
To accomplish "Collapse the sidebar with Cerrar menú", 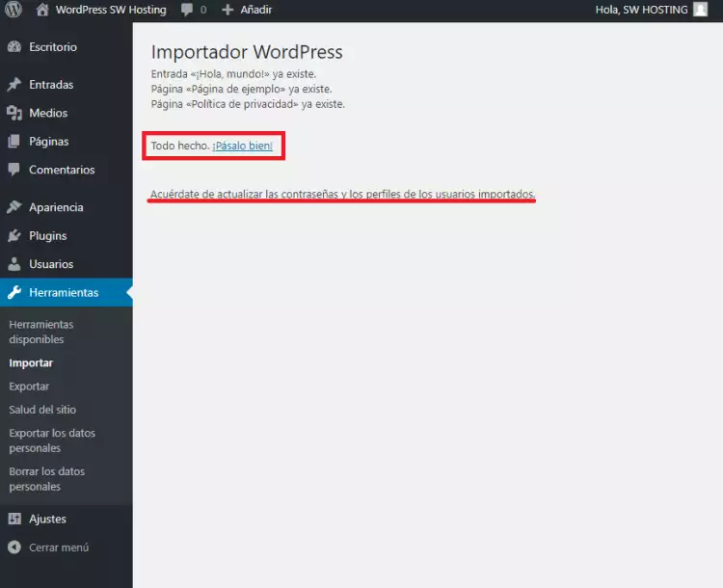I will pyautogui.click(x=58, y=548).
